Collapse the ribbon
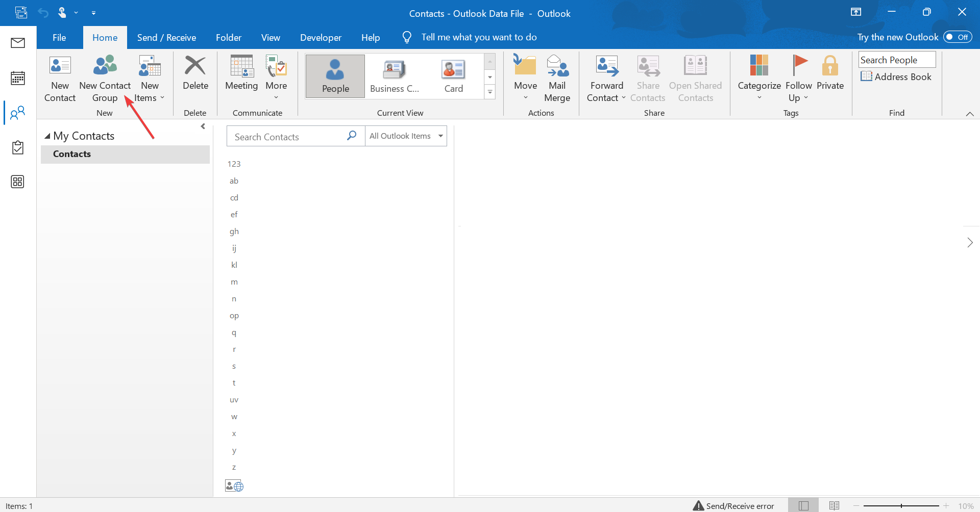This screenshot has width=980, height=512. coord(970,114)
